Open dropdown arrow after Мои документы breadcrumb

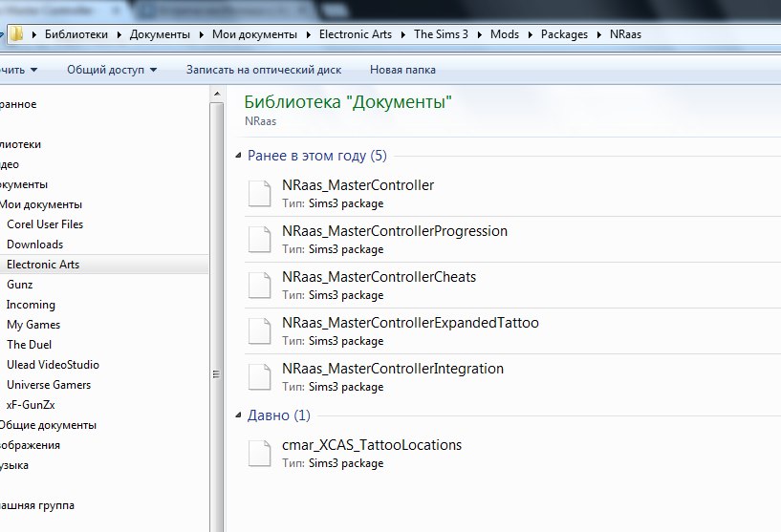pyautogui.click(x=309, y=34)
